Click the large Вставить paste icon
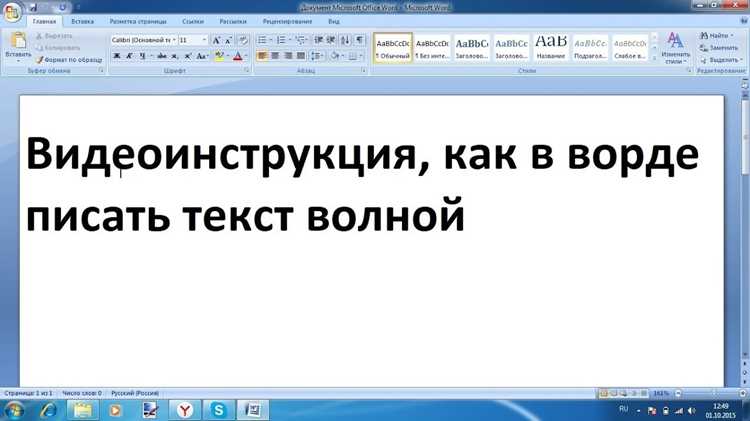The width and height of the screenshot is (750, 421). [18, 42]
